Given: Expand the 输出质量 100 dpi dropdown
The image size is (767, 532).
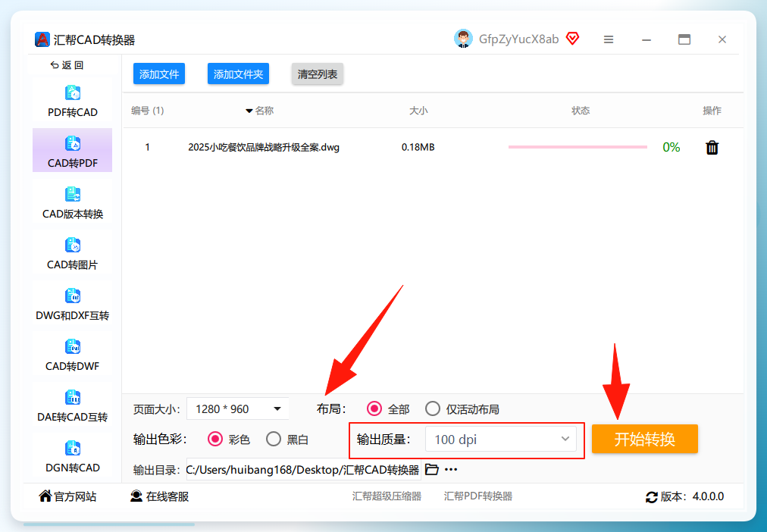Looking at the screenshot, I should pyautogui.click(x=501, y=439).
